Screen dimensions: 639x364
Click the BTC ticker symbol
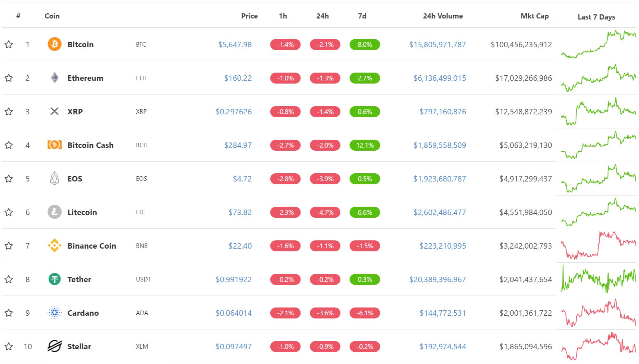[141, 44]
